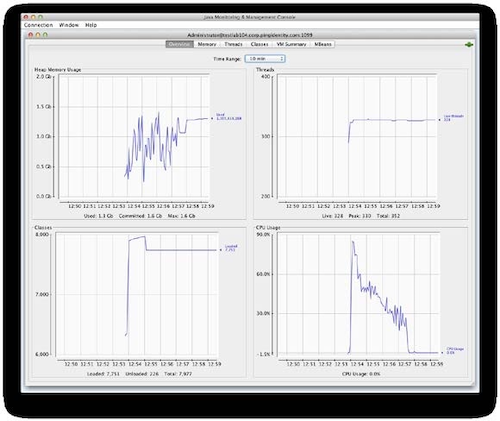Click the heap 'Used' legend label
The width and height of the screenshot is (500, 421).
pos(228,117)
